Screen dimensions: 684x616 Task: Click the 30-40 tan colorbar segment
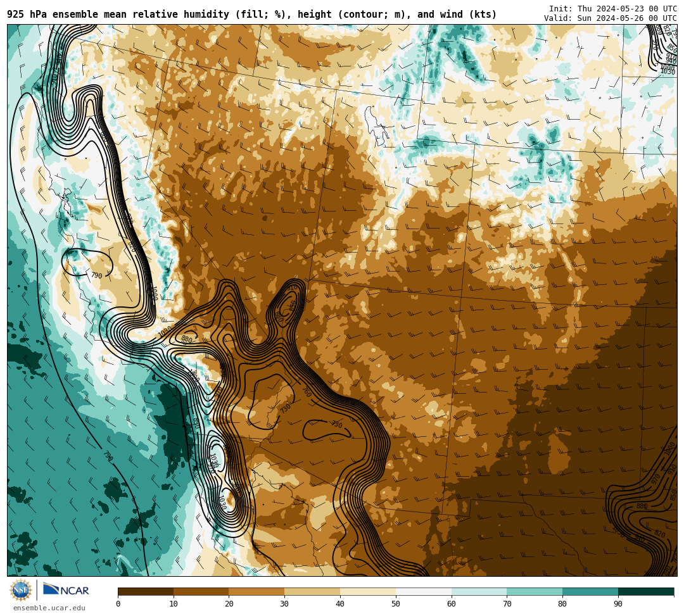[312, 591]
